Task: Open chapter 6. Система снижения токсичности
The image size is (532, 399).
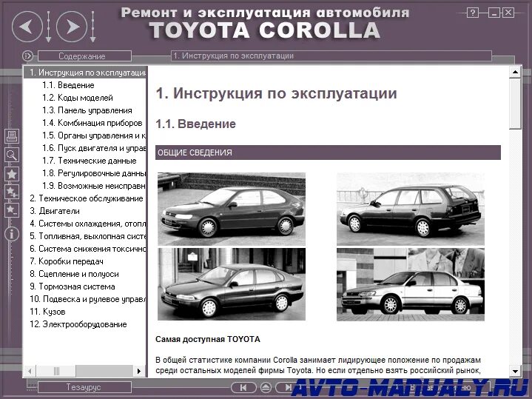Action: pyautogui.click(x=88, y=249)
